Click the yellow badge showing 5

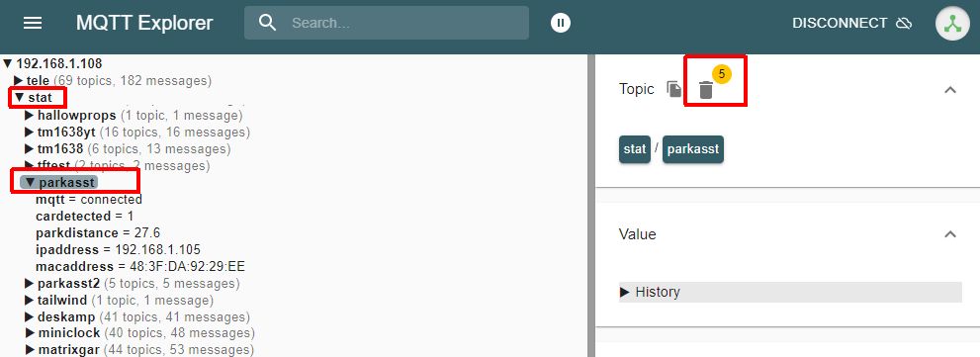pos(721,74)
